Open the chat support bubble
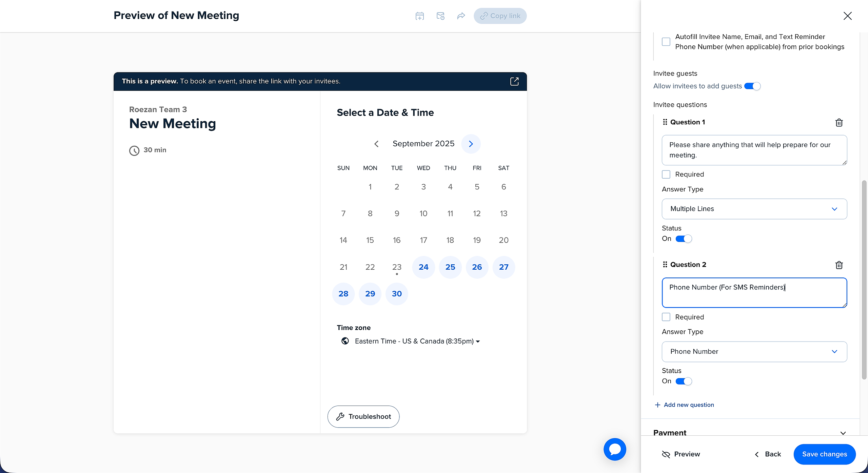 pyautogui.click(x=615, y=449)
